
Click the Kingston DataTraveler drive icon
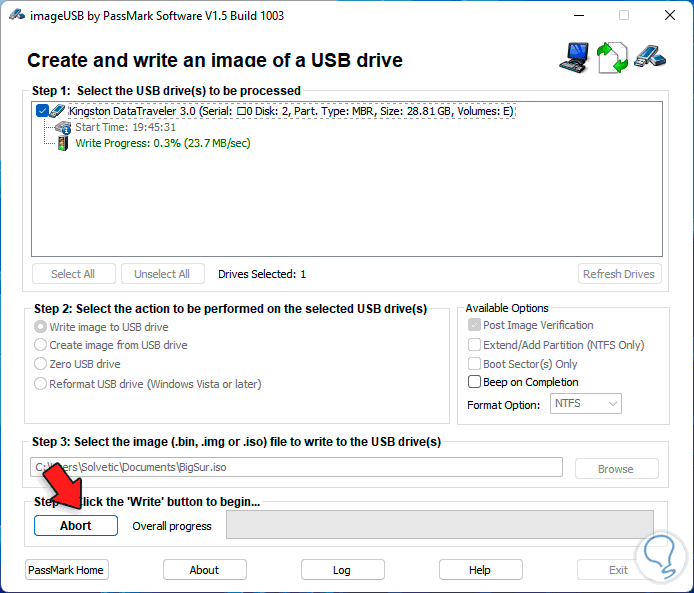click(x=58, y=111)
